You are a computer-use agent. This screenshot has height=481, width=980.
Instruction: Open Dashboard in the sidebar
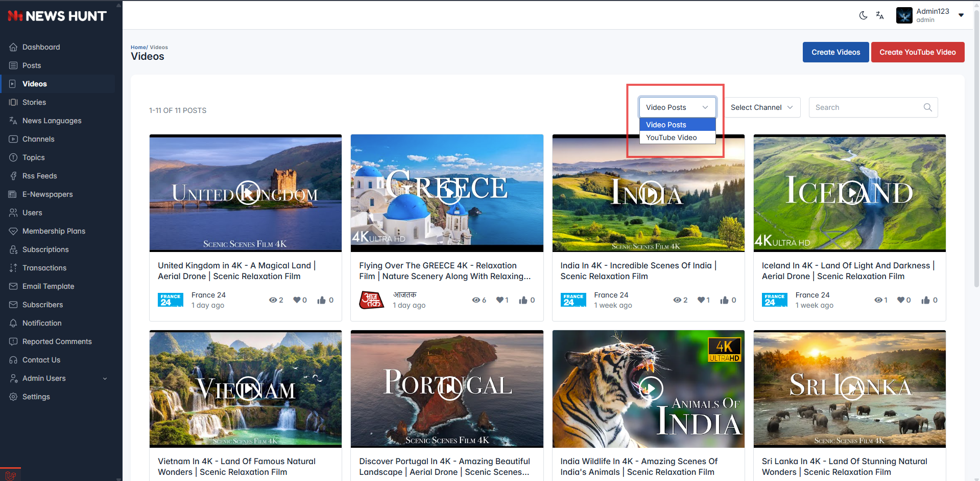point(41,47)
